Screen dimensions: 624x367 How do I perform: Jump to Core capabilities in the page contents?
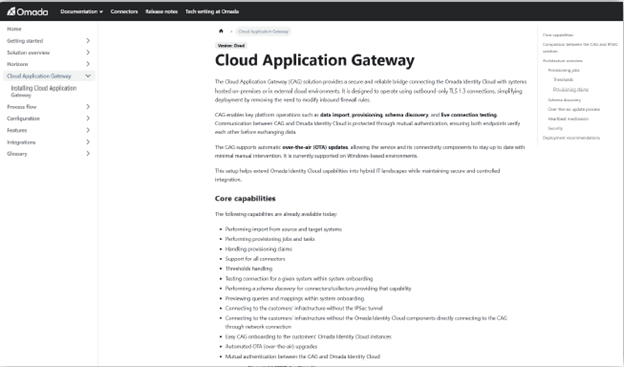pyautogui.click(x=558, y=35)
